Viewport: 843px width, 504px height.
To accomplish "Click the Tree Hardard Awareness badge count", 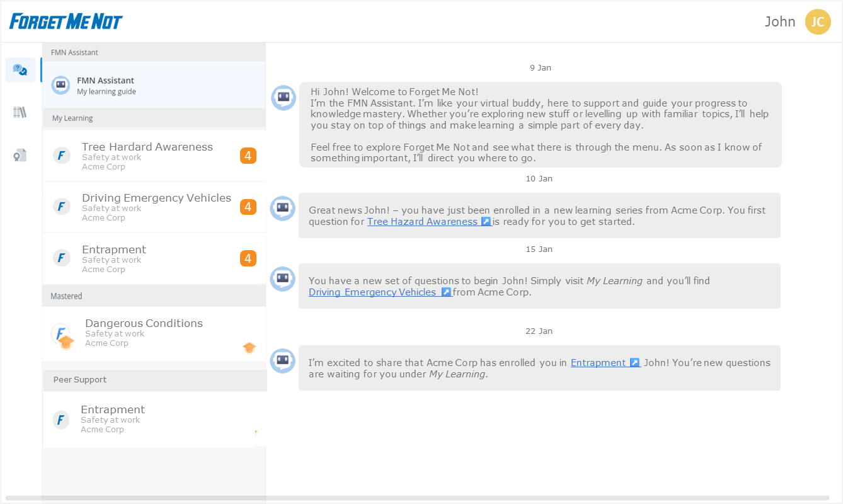I will [x=248, y=156].
